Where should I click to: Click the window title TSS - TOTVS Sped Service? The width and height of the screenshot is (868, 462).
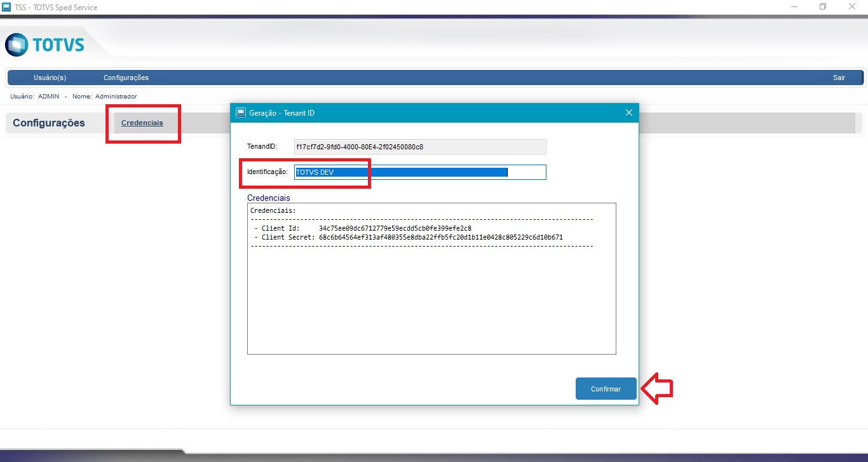click(56, 8)
